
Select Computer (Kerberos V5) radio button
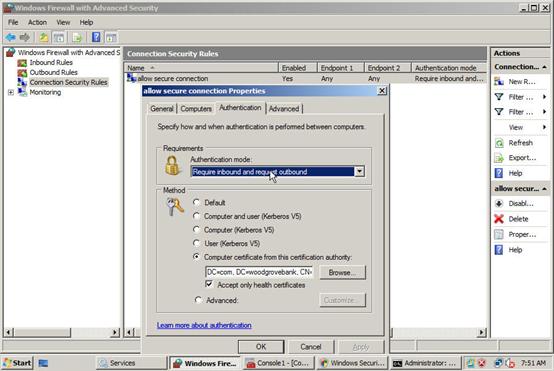tap(196, 230)
